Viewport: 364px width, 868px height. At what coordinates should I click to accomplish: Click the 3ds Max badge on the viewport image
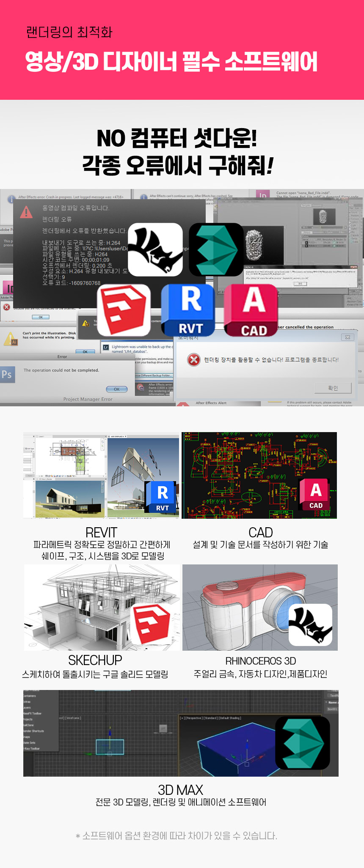tap(302, 743)
